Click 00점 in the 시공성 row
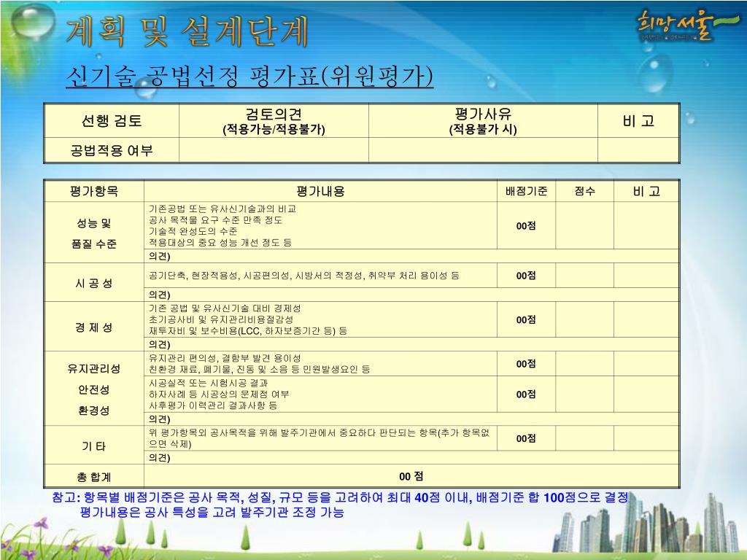The height and width of the screenshot is (560, 747). (x=526, y=276)
